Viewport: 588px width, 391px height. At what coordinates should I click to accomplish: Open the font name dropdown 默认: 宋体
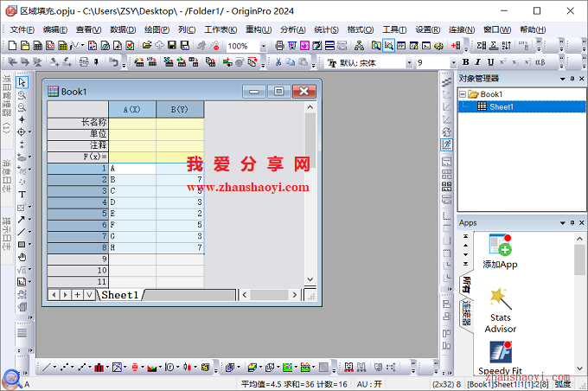[x=409, y=62]
